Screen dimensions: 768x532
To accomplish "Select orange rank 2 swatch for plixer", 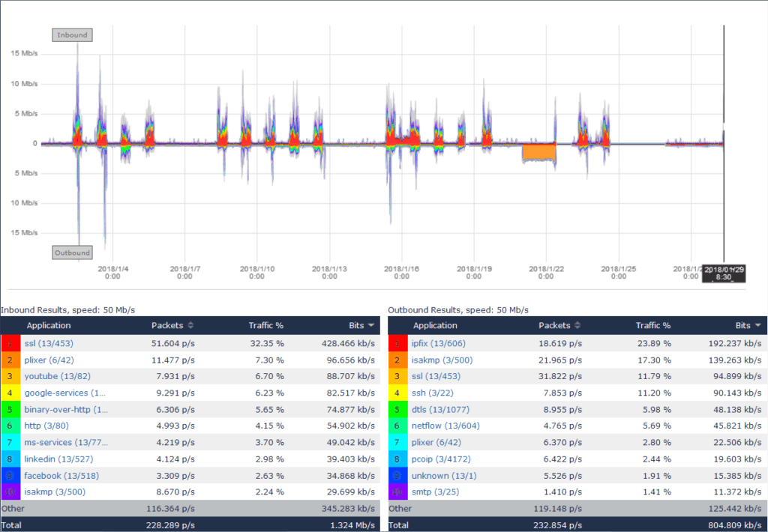I will pos(10,360).
